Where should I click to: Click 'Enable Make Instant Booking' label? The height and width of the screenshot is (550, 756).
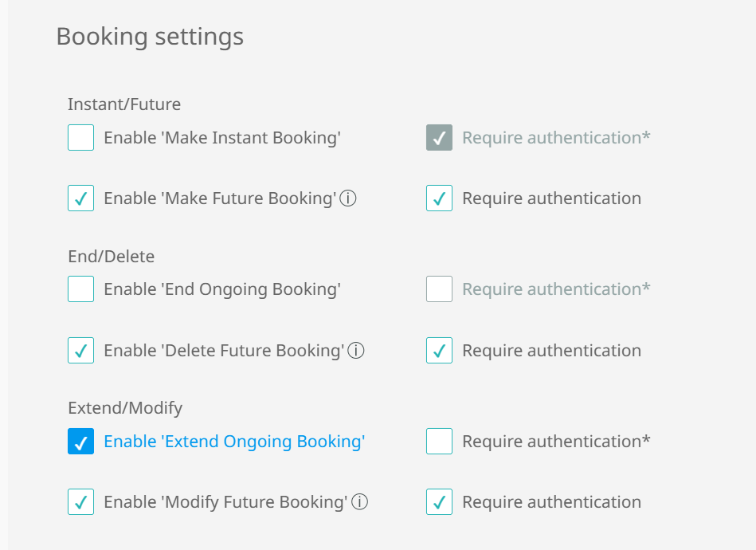[x=222, y=138]
